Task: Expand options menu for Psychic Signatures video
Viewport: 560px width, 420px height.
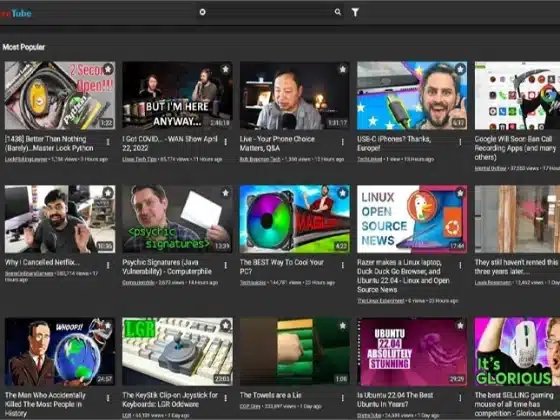Action: pos(225,265)
